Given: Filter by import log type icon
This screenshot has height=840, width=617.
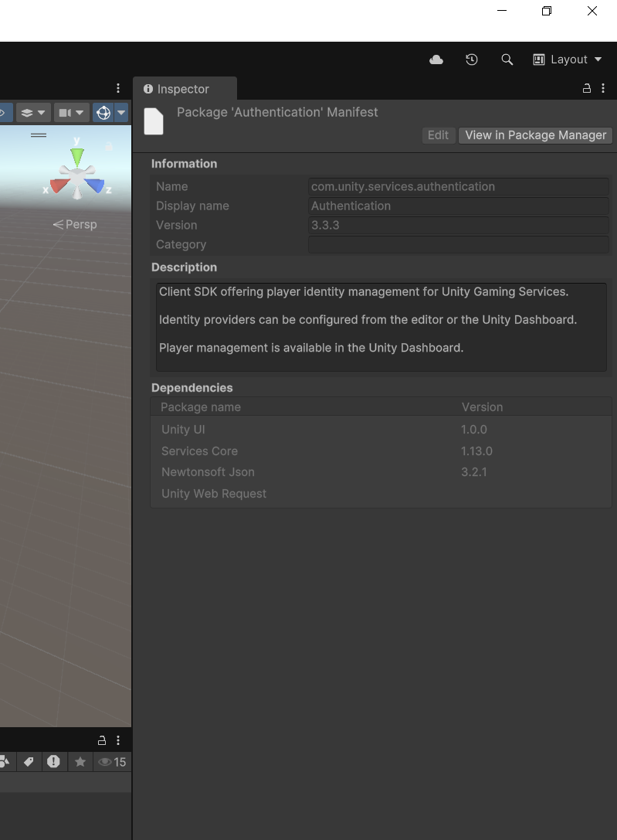Looking at the screenshot, I should pyautogui.click(x=53, y=761).
